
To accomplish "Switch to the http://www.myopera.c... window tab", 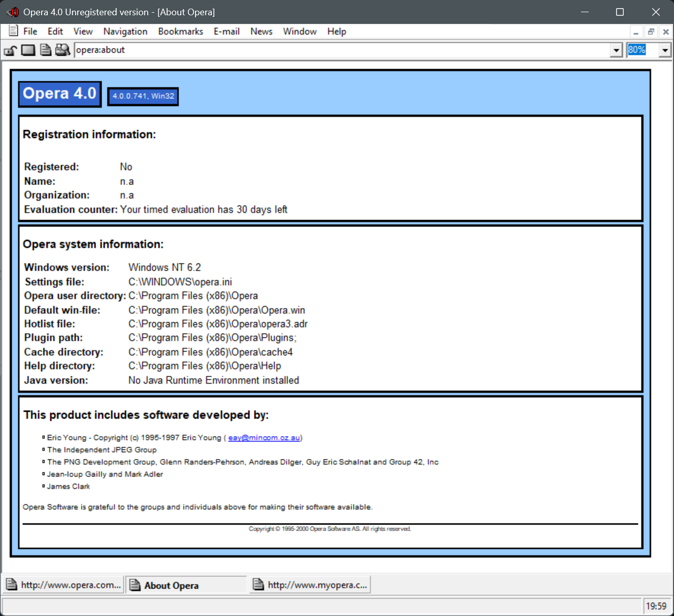I will click(310, 585).
